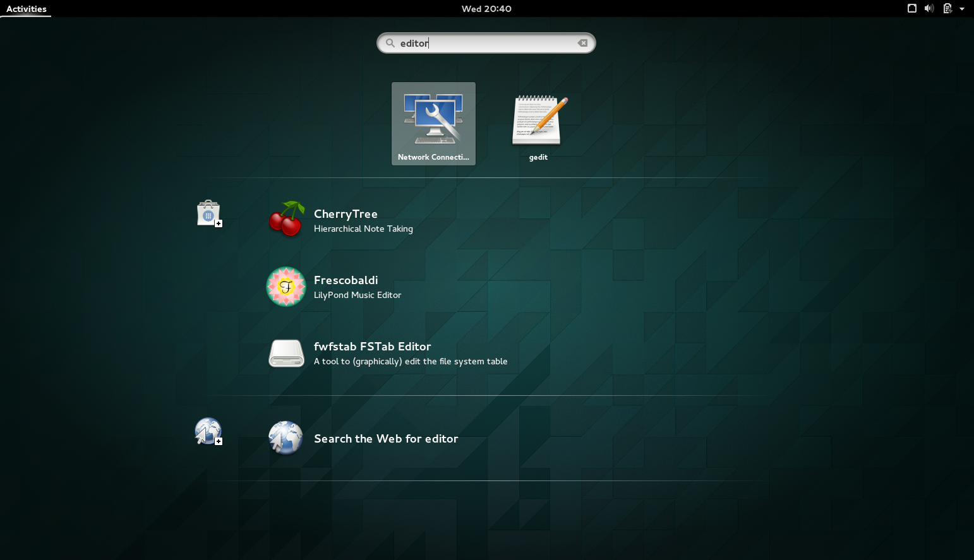Clear the search text with the erase icon

[x=582, y=43]
